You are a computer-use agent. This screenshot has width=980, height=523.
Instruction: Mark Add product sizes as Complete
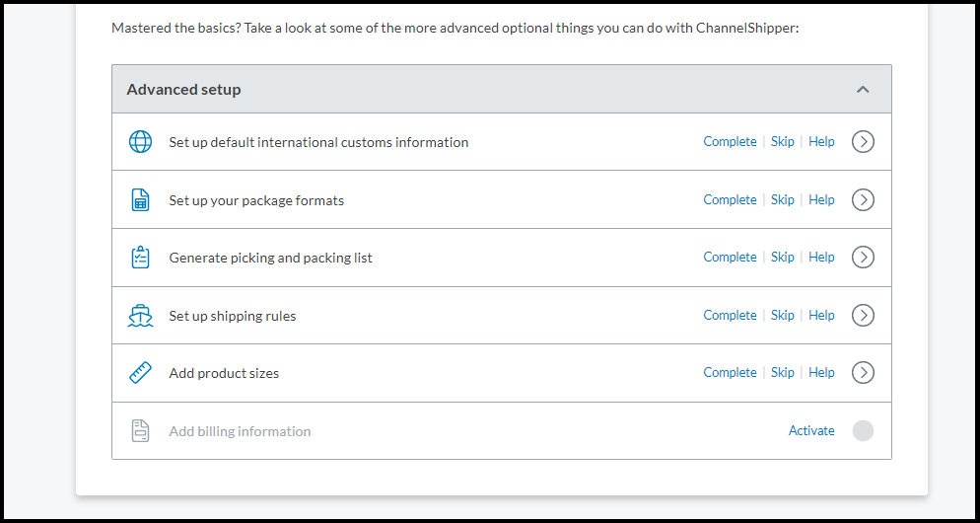[730, 372]
